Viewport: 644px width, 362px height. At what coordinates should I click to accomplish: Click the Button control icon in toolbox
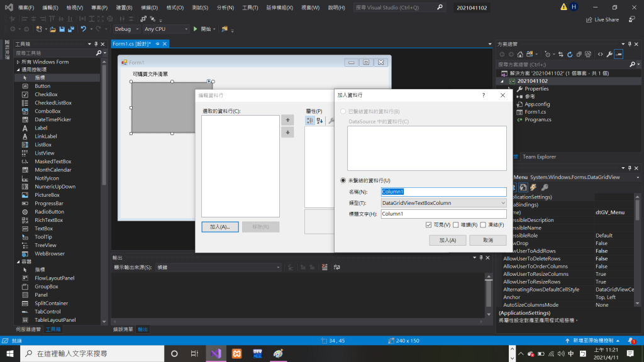click(x=25, y=86)
